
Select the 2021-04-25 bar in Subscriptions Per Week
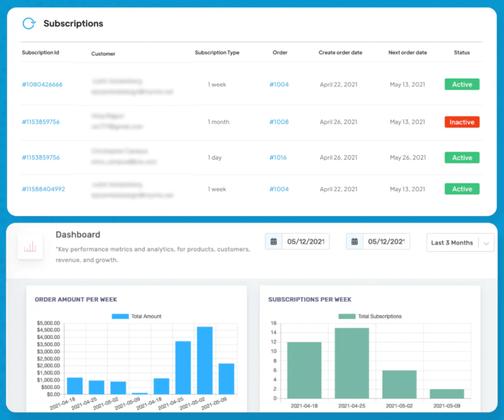click(x=351, y=363)
